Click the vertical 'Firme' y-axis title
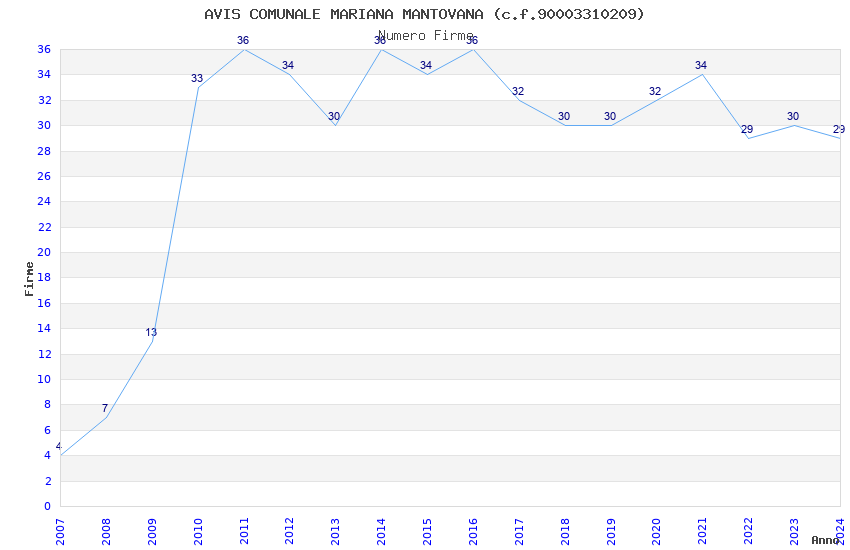850x550 pixels. click(x=29, y=279)
